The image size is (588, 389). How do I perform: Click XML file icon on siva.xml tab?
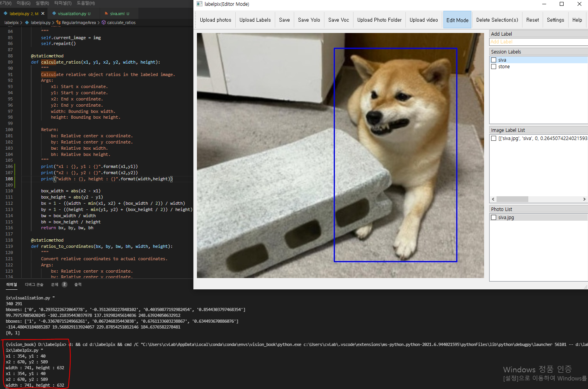pyautogui.click(x=106, y=14)
